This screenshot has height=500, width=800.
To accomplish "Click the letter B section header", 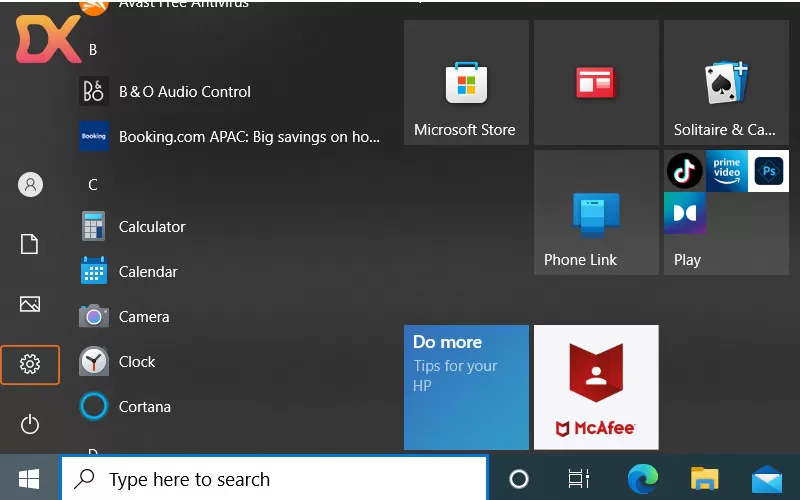I will pos(93,49).
